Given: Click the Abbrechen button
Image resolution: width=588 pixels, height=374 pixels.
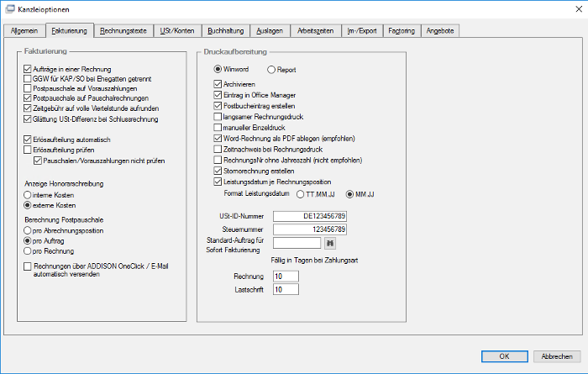Looking at the screenshot, I should [557, 356].
